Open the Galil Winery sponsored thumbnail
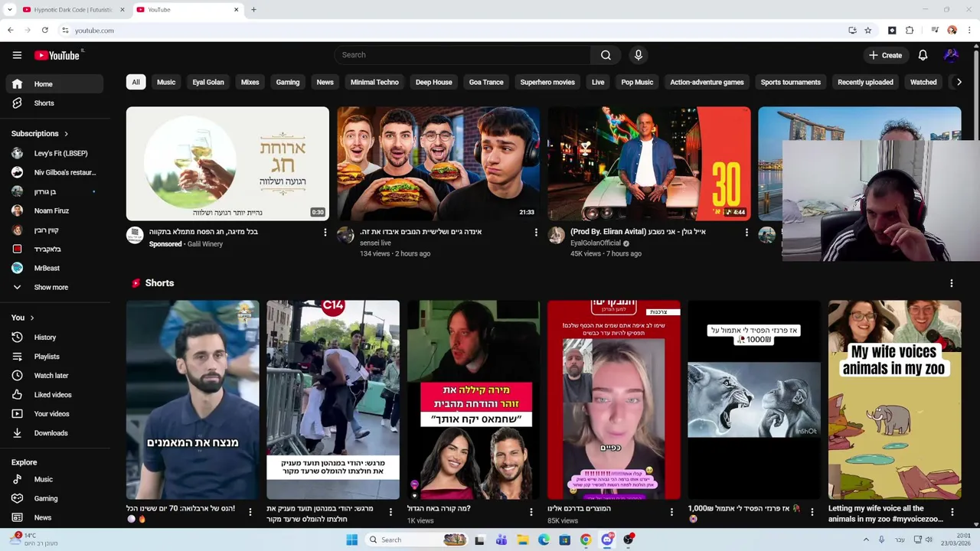The height and width of the screenshot is (551, 980). click(227, 164)
